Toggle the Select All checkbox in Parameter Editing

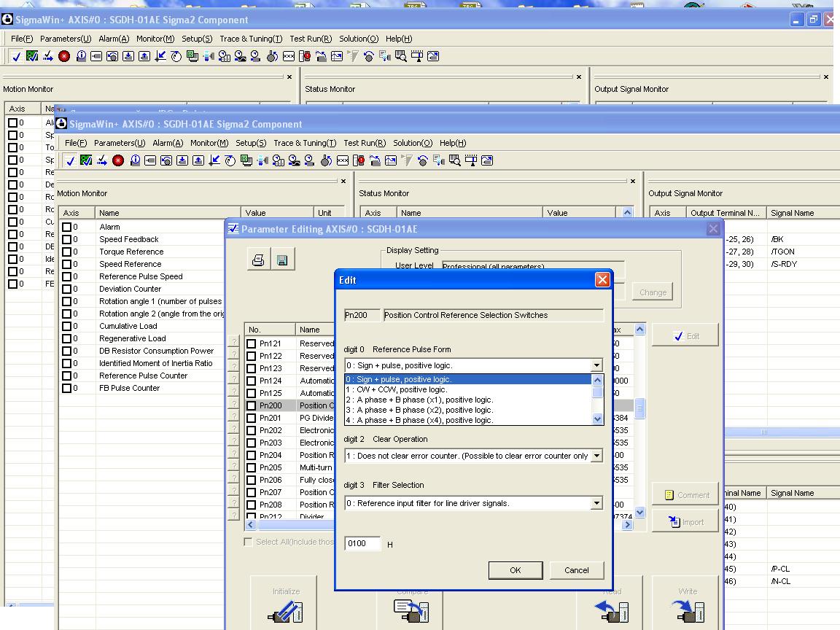pos(248,542)
